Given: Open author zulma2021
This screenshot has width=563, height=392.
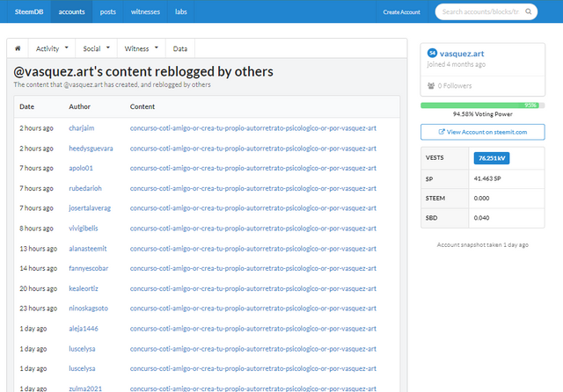Looking at the screenshot, I should pyautogui.click(x=85, y=388).
